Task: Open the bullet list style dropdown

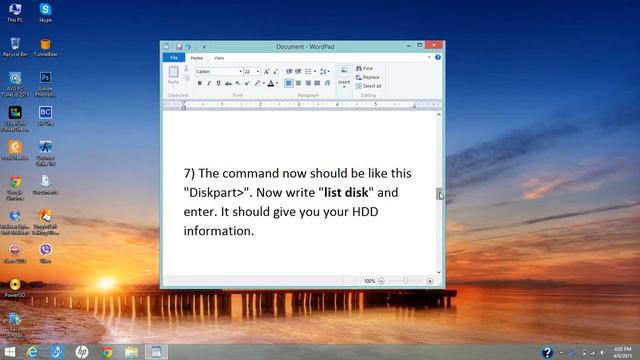Action: [315, 71]
